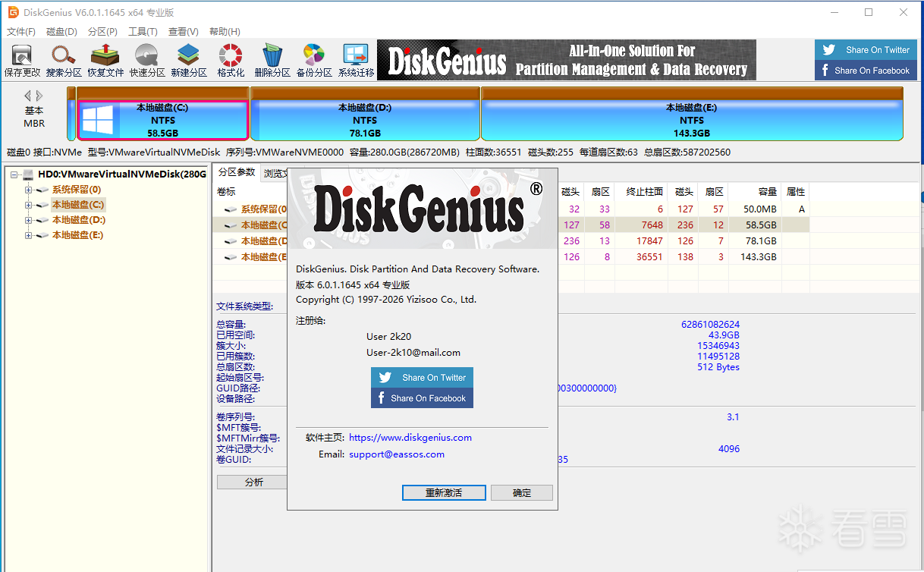Open the 工具(T) menu
924x572 pixels.
click(143, 32)
